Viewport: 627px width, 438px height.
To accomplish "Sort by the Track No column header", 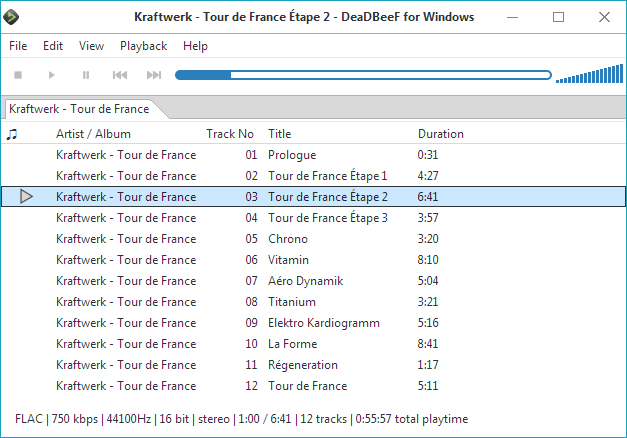I will (229, 134).
